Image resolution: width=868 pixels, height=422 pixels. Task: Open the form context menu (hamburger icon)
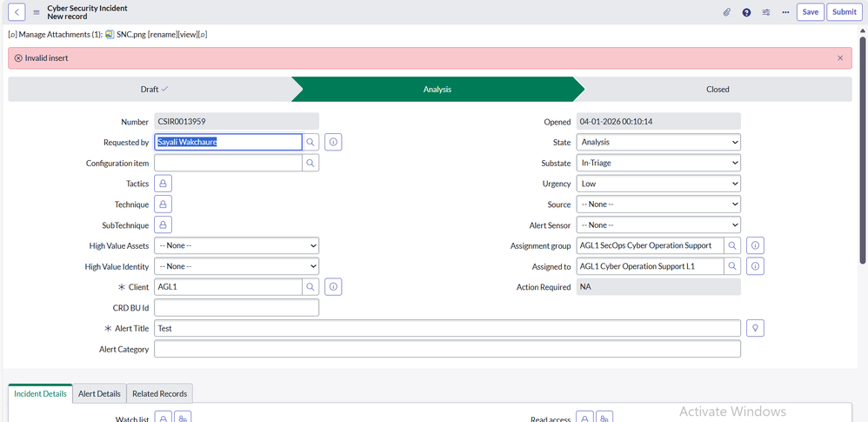coord(37,12)
